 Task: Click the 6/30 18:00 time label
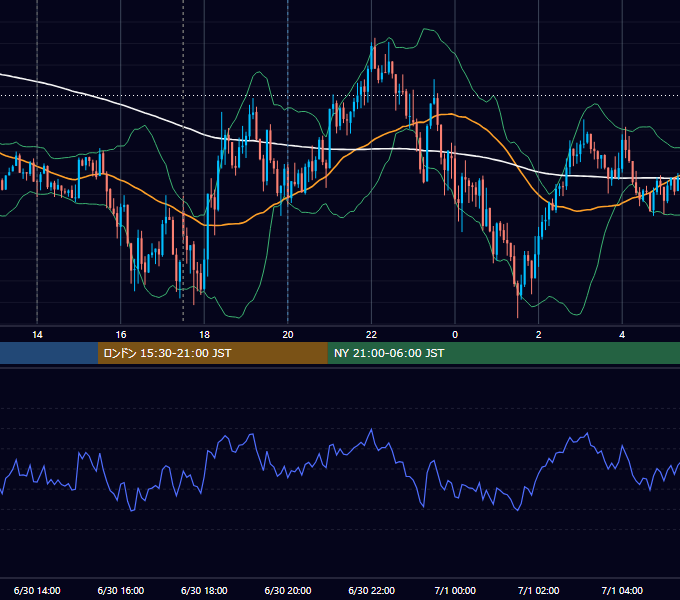pos(204,590)
